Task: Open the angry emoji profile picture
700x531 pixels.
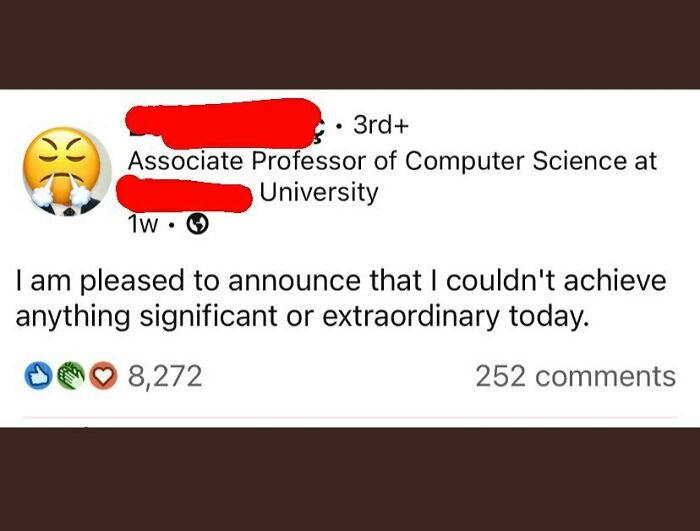Action: (67, 171)
